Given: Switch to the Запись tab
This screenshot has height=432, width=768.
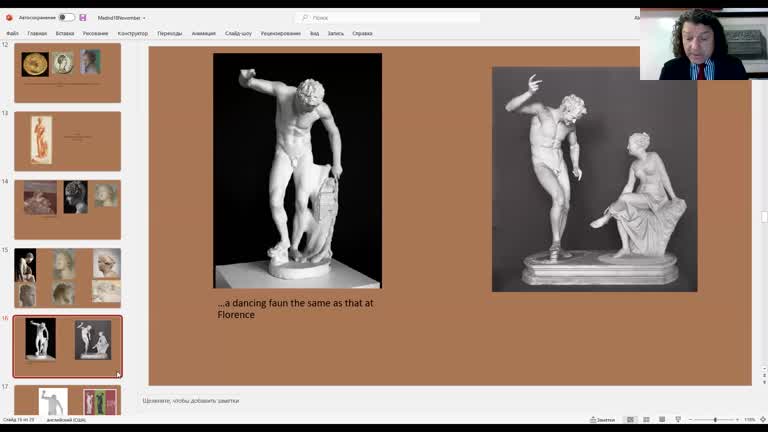Looking at the screenshot, I should [336, 33].
